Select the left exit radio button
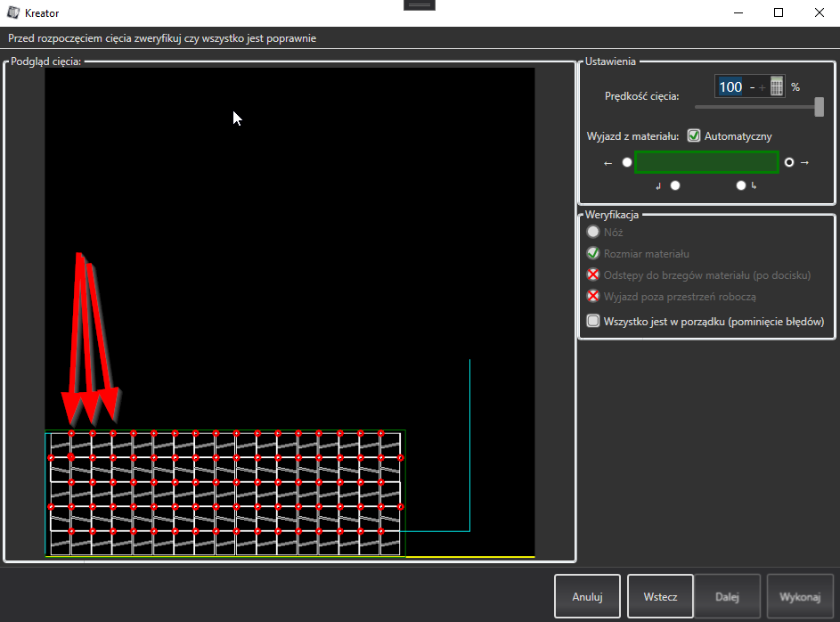The width and height of the screenshot is (840, 622). (627, 163)
